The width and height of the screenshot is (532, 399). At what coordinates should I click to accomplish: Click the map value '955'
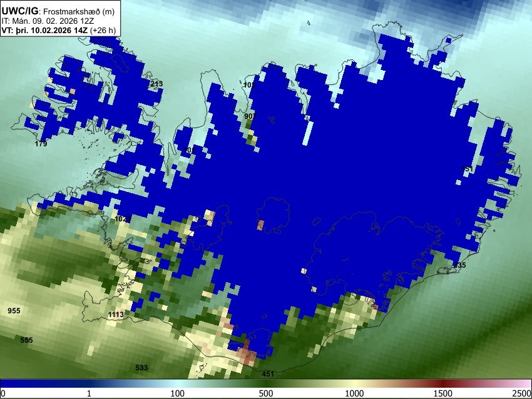coord(14,311)
